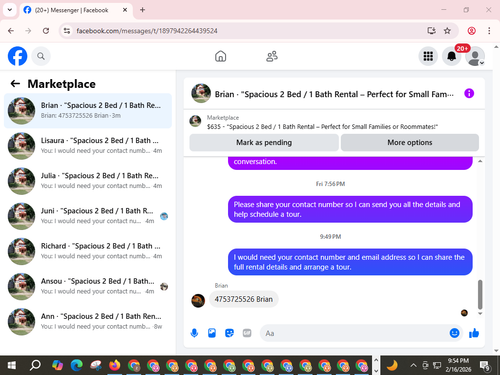
Task: Click chat scroll up arrow
Action: (x=480, y=161)
